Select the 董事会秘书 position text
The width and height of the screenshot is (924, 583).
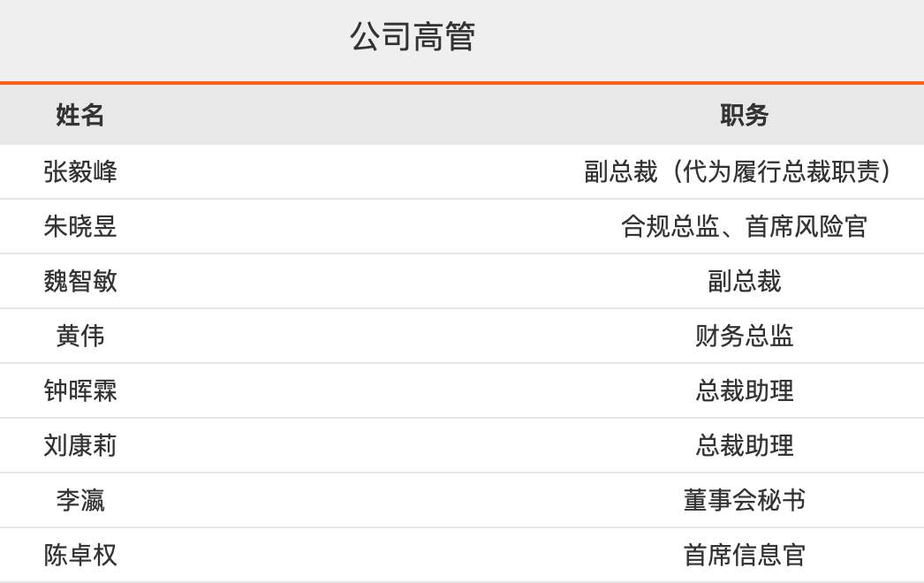coord(744,501)
